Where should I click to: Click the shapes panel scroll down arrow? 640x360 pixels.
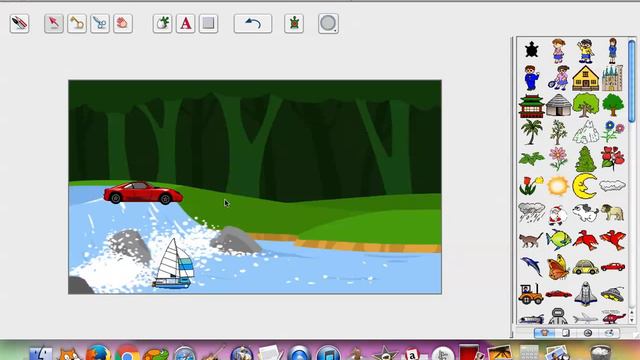631,320
